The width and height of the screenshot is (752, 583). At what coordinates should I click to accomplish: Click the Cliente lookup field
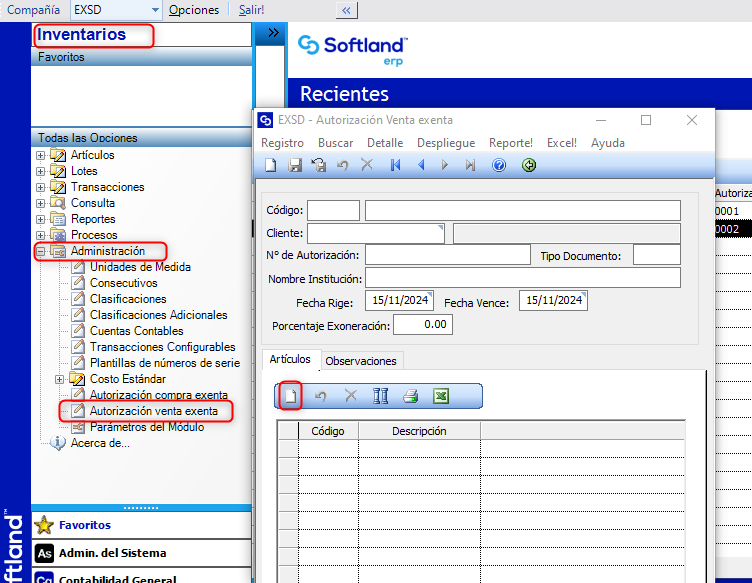[x=376, y=233]
